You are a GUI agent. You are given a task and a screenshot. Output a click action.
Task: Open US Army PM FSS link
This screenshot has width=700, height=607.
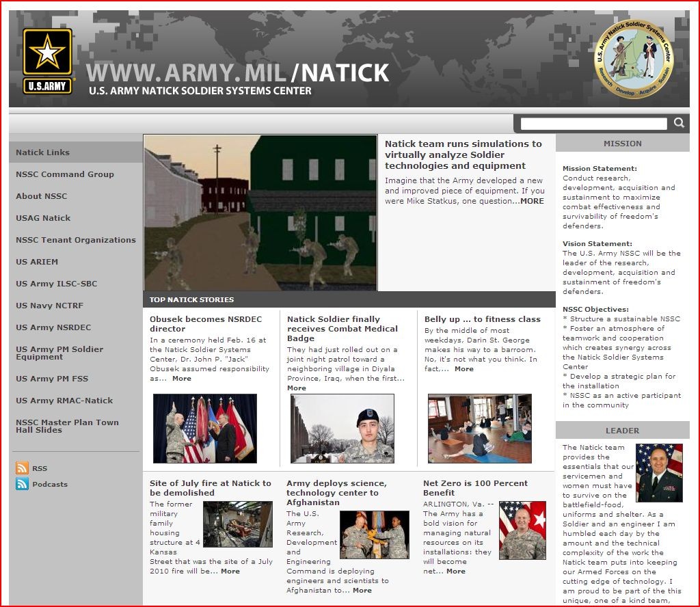tap(52, 379)
